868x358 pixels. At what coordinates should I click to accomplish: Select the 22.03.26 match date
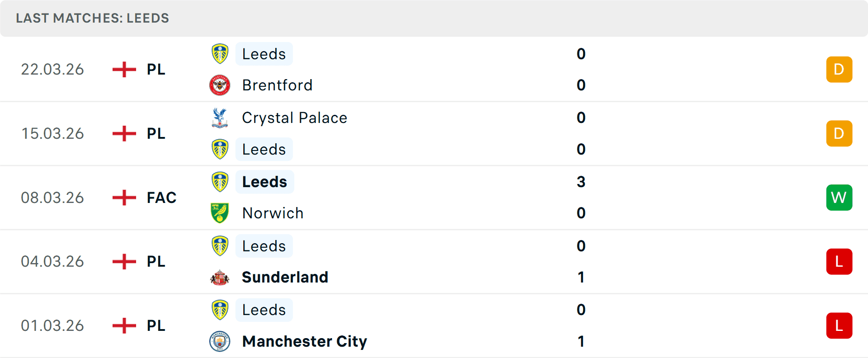tap(52, 69)
